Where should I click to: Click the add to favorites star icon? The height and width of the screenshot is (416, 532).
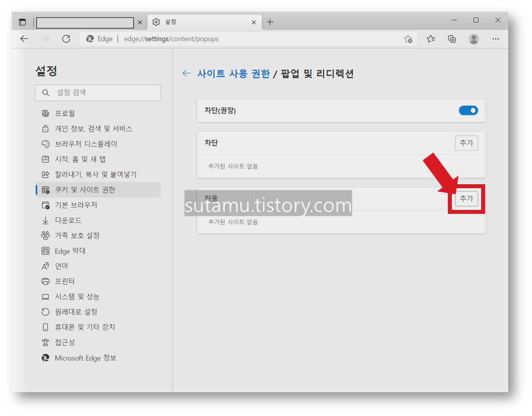point(408,39)
